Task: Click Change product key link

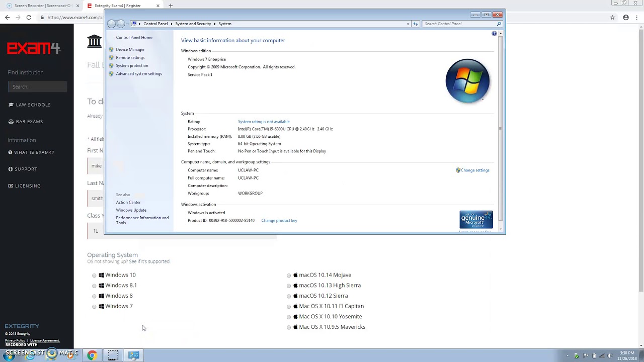Action: (x=279, y=220)
